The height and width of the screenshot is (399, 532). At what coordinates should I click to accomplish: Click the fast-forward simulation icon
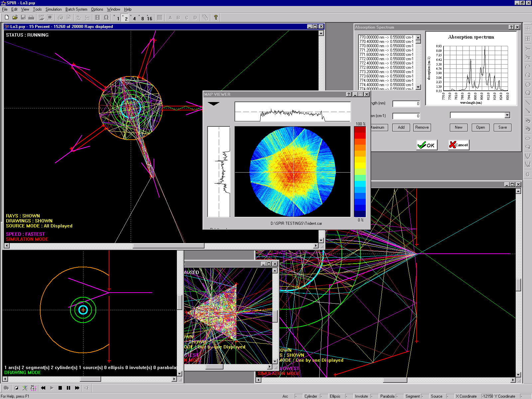[x=77, y=388]
